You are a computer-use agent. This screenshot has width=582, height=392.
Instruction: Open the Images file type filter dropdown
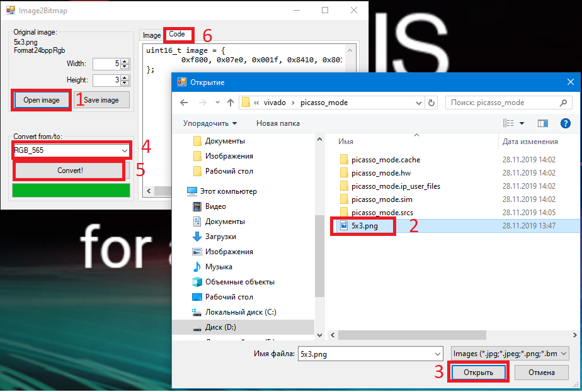tap(510, 354)
